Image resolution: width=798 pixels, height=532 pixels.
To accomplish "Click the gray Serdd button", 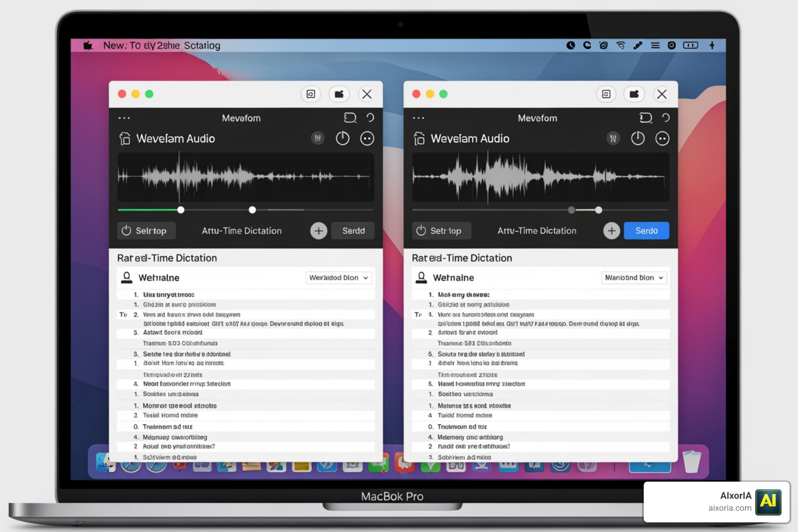I will coord(353,231).
